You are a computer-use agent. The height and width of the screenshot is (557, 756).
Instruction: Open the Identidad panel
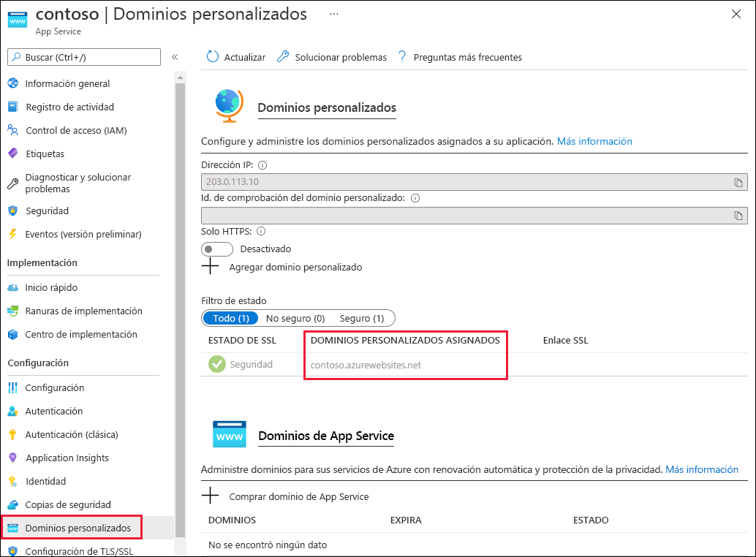pyautogui.click(x=46, y=481)
